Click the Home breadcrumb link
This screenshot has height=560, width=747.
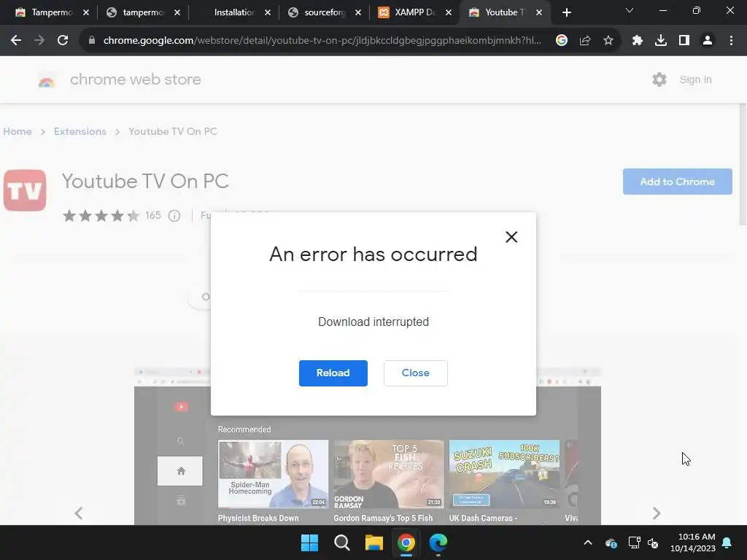pos(18,131)
